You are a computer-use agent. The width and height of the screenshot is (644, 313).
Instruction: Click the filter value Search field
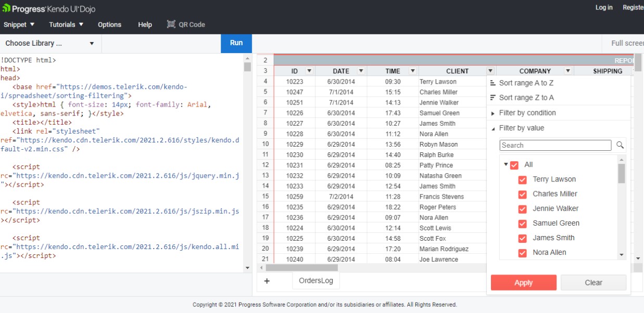click(555, 145)
